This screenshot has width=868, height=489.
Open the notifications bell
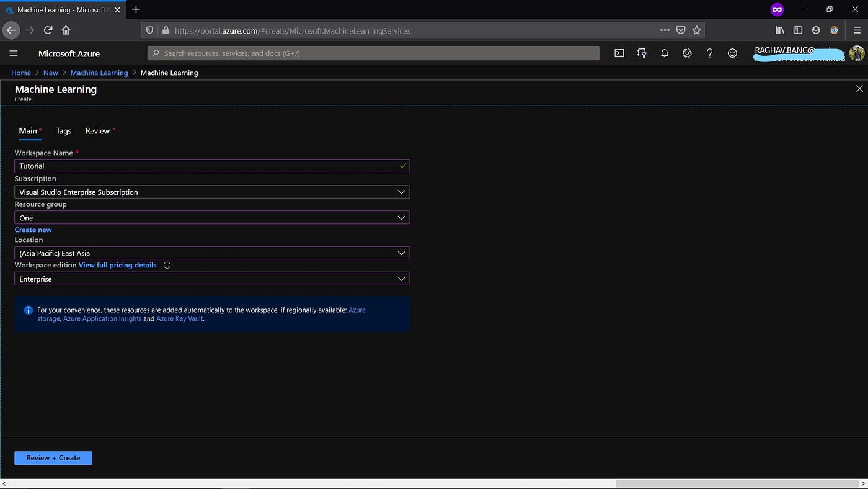tap(664, 53)
